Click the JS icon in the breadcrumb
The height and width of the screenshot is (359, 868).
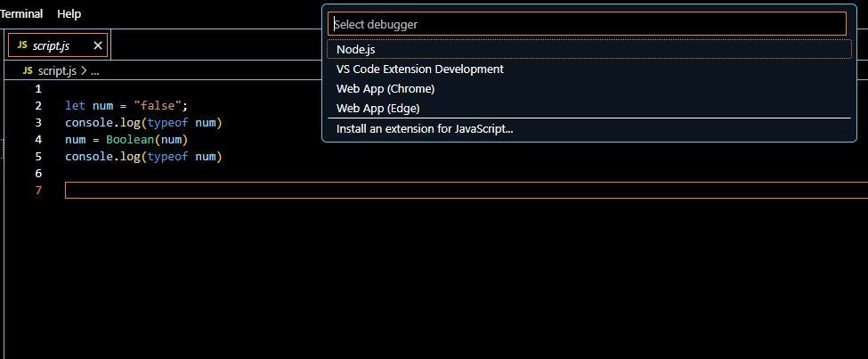tap(28, 71)
